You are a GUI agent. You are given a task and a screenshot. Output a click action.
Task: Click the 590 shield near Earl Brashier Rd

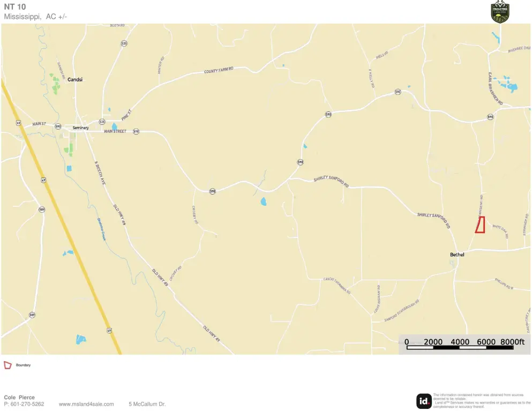click(x=490, y=117)
